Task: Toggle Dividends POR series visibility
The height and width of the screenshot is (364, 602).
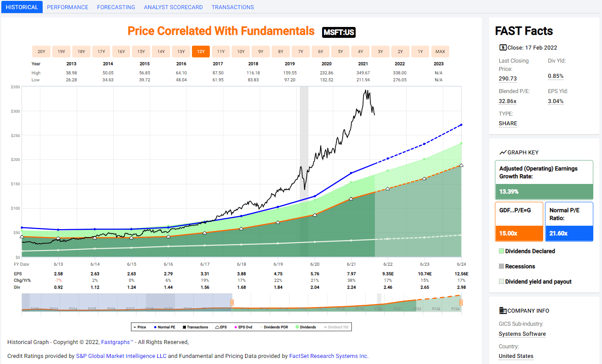Action: click(x=262, y=327)
